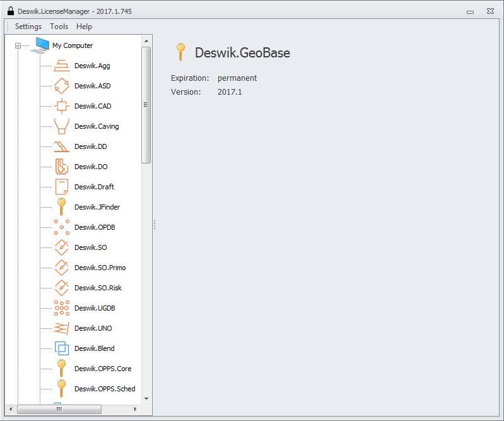
Task: Select Deswik.UNO license entry
Action: 93,328
